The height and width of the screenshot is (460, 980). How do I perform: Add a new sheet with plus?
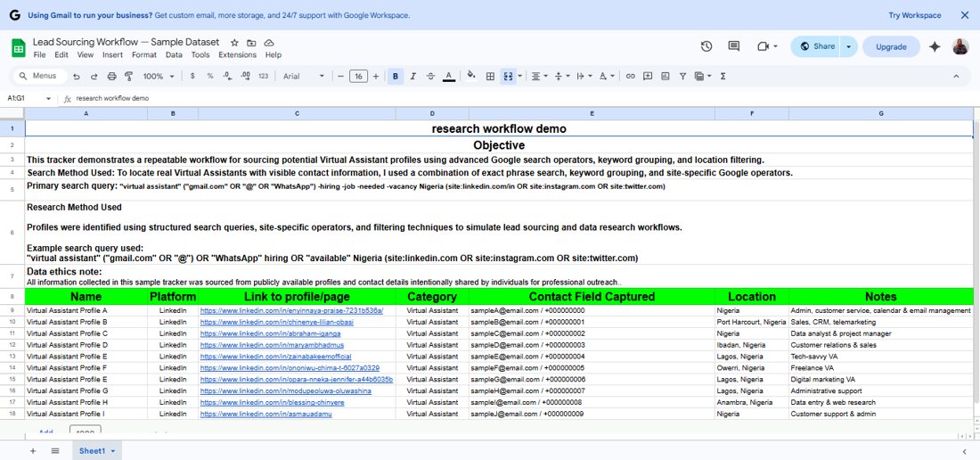pos(32,450)
